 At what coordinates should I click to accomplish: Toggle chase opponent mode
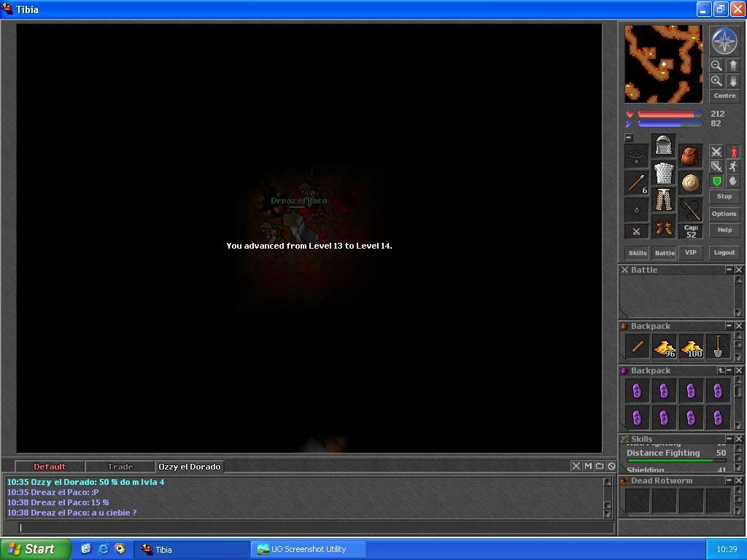click(733, 167)
